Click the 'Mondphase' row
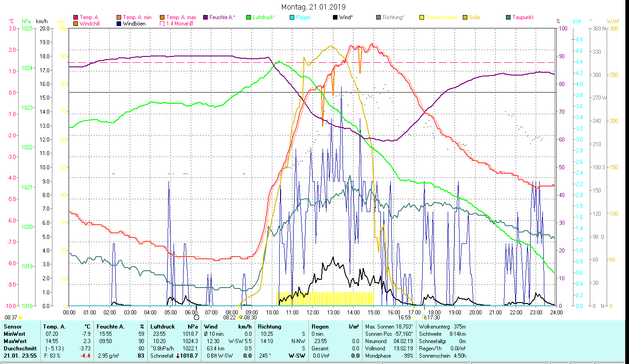629x364 pixels. (389, 356)
